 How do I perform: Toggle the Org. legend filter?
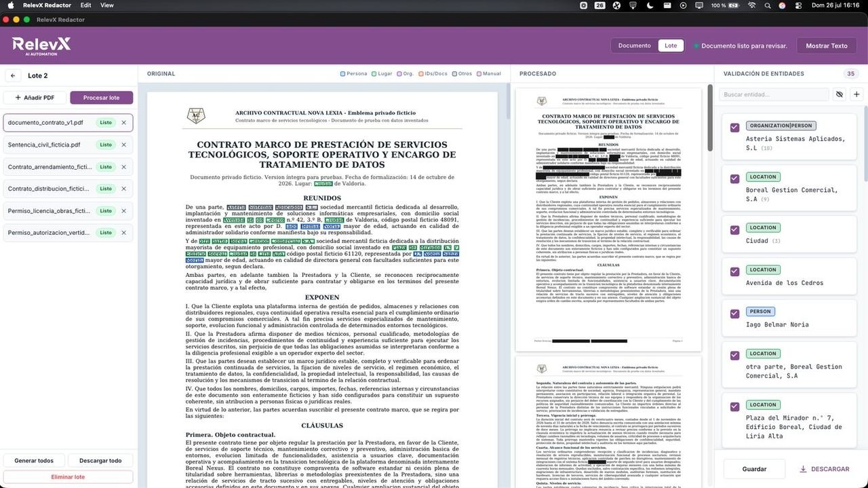click(406, 73)
